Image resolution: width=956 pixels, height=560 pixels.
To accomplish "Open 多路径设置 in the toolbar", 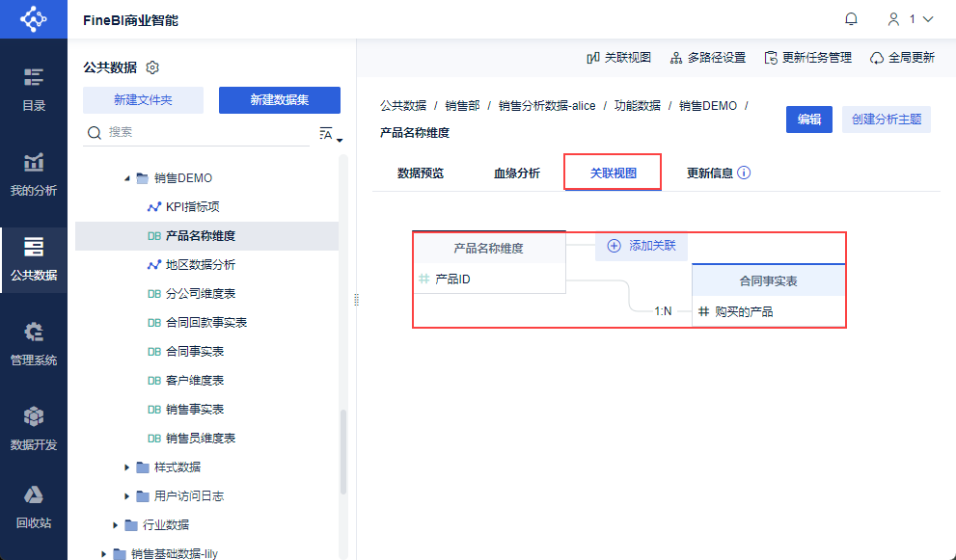I will click(x=708, y=58).
